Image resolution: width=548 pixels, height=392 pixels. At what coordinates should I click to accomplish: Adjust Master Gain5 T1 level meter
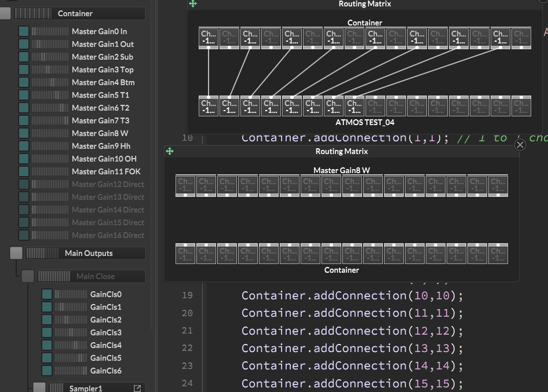(49, 95)
